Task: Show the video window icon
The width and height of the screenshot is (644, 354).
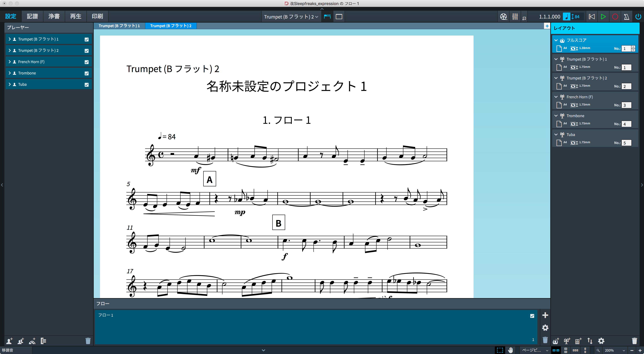Action: click(x=503, y=17)
